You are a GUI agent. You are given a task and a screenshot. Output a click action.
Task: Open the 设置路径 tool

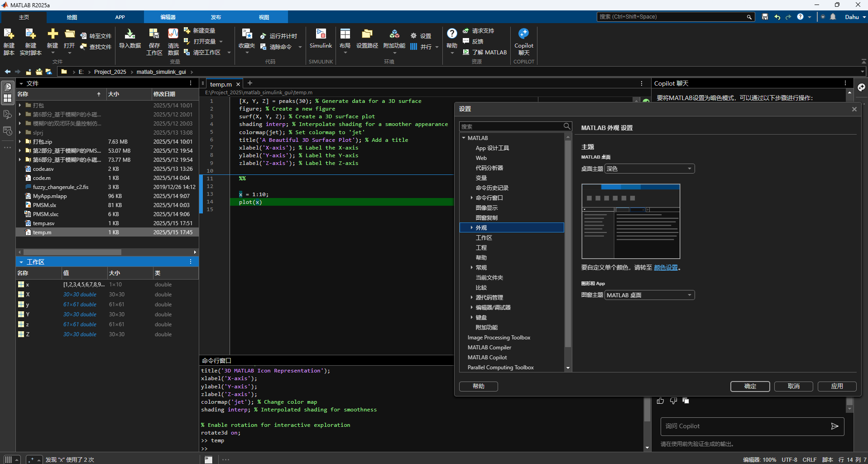367,34
